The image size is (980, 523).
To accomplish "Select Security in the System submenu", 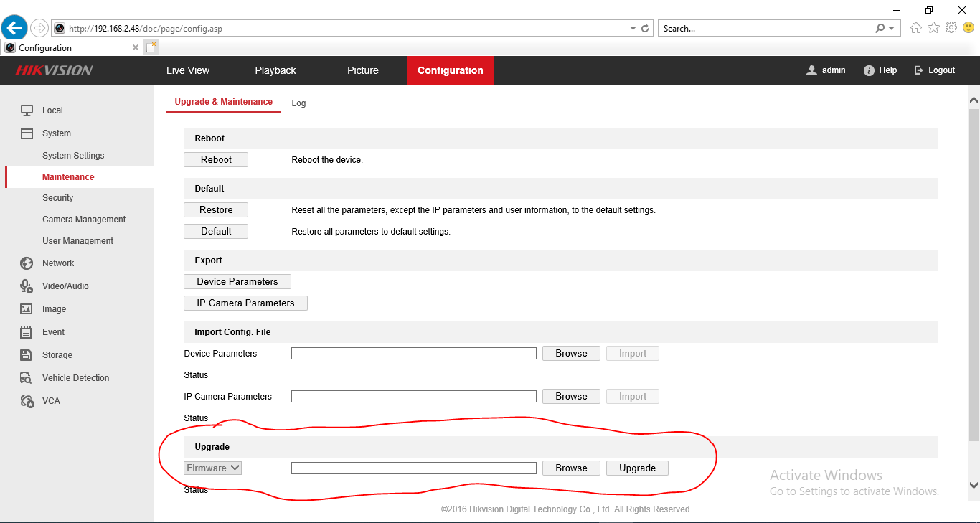I will (57, 198).
